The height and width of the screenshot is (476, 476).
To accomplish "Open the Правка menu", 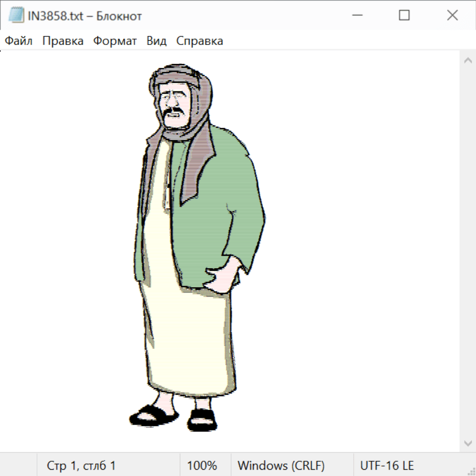I will (x=63, y=41).
